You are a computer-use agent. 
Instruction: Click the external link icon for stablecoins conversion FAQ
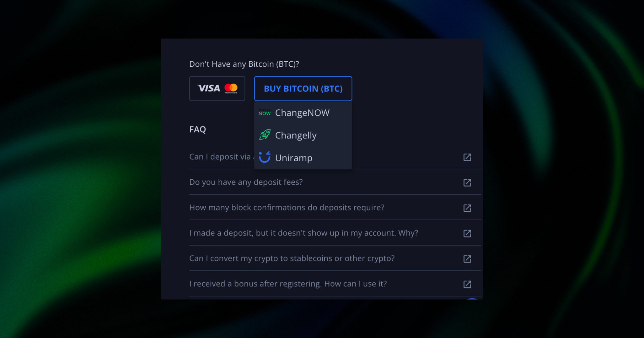467,259
